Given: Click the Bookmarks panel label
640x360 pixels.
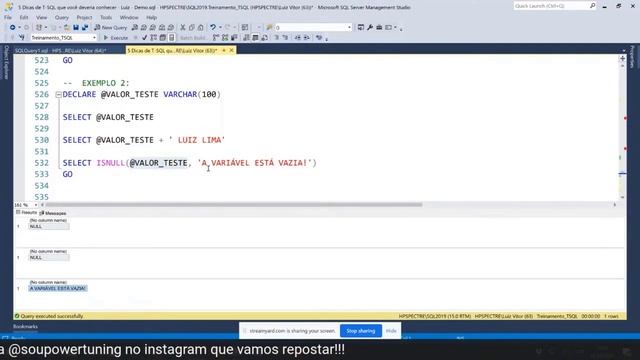Looking at the screenshot, I should coord(25,327).
